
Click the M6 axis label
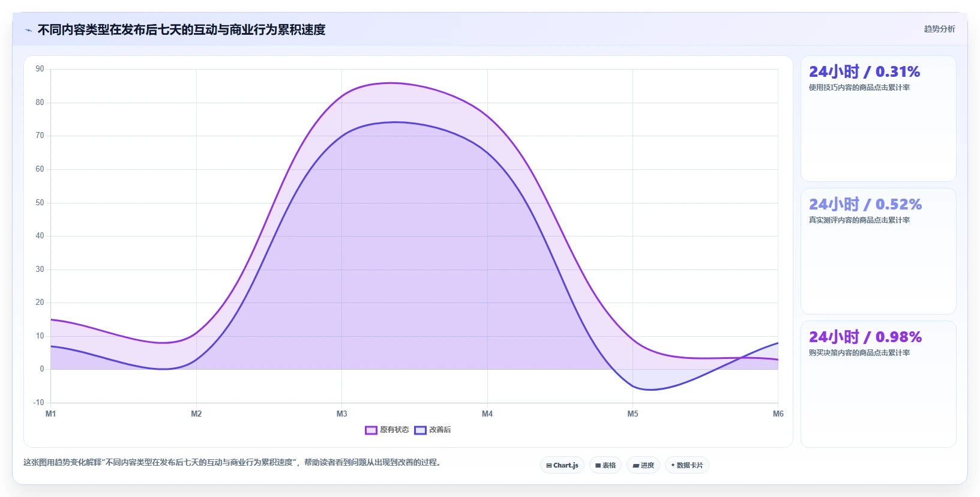[778, 414]
